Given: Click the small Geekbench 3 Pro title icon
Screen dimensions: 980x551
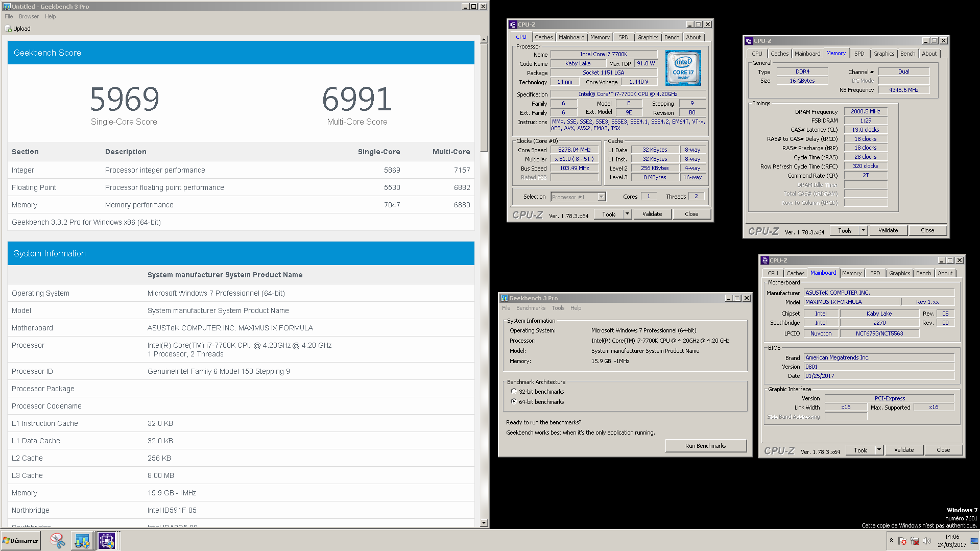Looking at the screenshot, I should (505, 298).
